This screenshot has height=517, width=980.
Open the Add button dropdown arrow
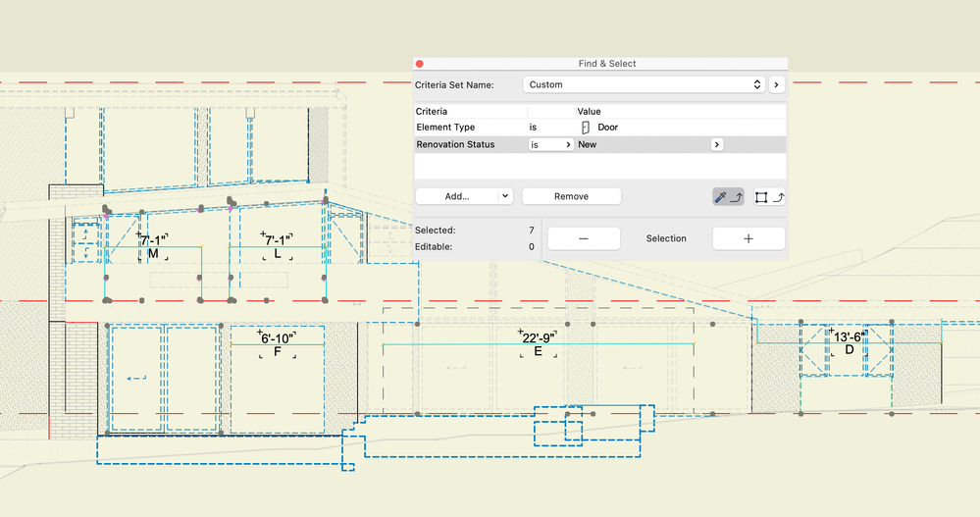coord(505,196)
